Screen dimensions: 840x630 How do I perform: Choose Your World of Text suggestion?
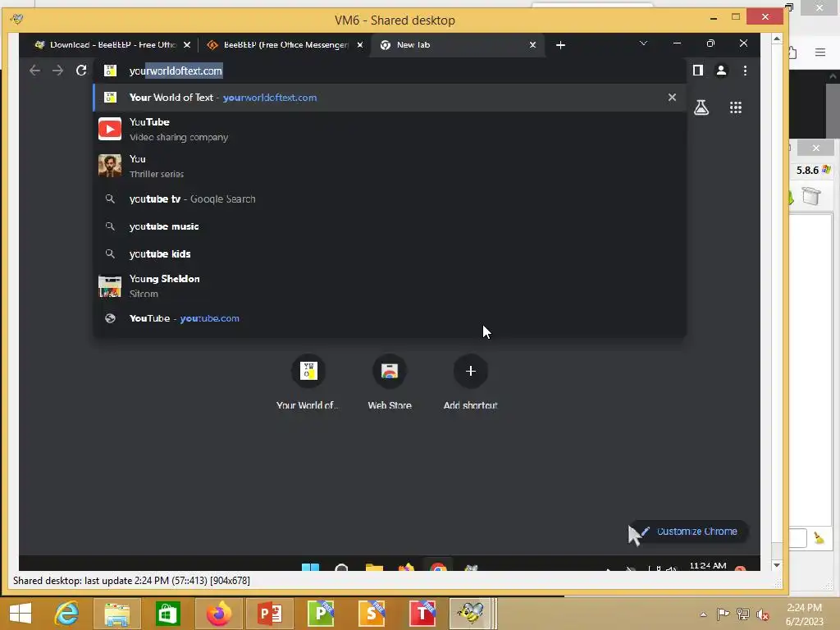pos(390,98)
